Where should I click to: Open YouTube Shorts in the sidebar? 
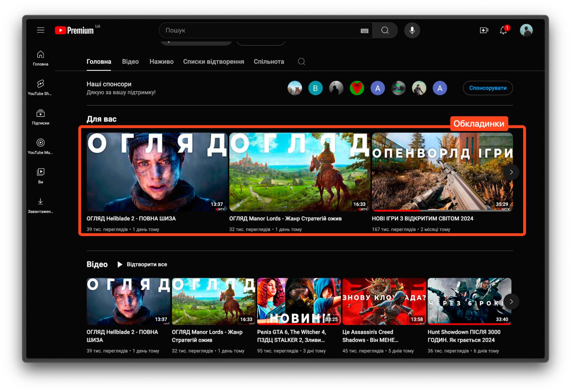click(x=40, y=87)
